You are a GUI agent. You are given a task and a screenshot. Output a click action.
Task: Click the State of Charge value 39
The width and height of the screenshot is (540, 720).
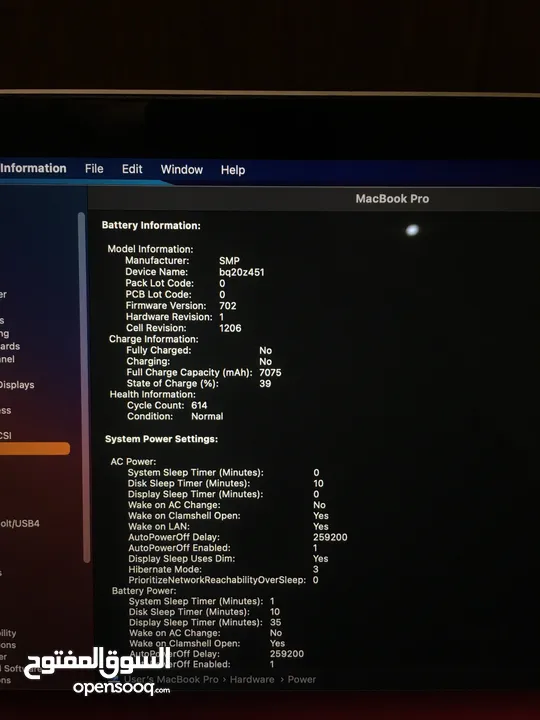click(x=265, y=383)
